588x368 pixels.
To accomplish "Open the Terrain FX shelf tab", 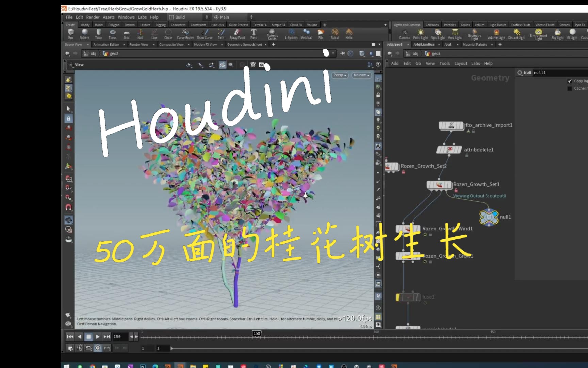I will click(x=260, y=25).
